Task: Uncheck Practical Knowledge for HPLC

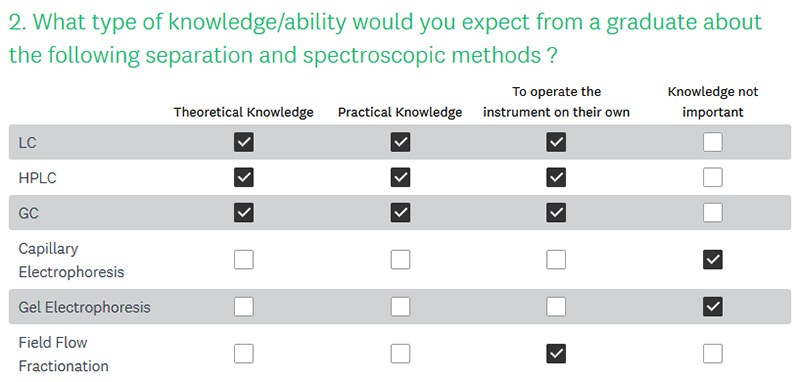Action: point(401,177)
